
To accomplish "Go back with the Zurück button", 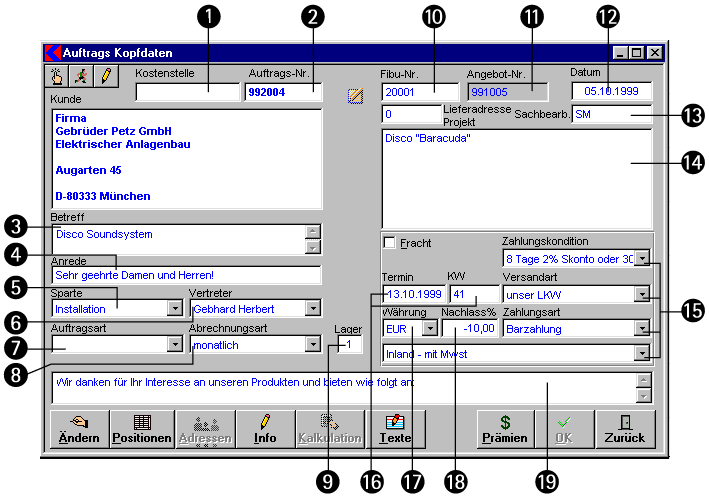I will pyautogui.click(x=625, y=428).
